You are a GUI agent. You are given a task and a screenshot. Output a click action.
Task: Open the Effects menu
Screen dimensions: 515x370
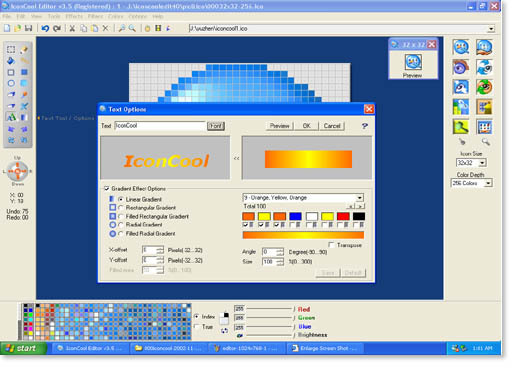[74, 16]
